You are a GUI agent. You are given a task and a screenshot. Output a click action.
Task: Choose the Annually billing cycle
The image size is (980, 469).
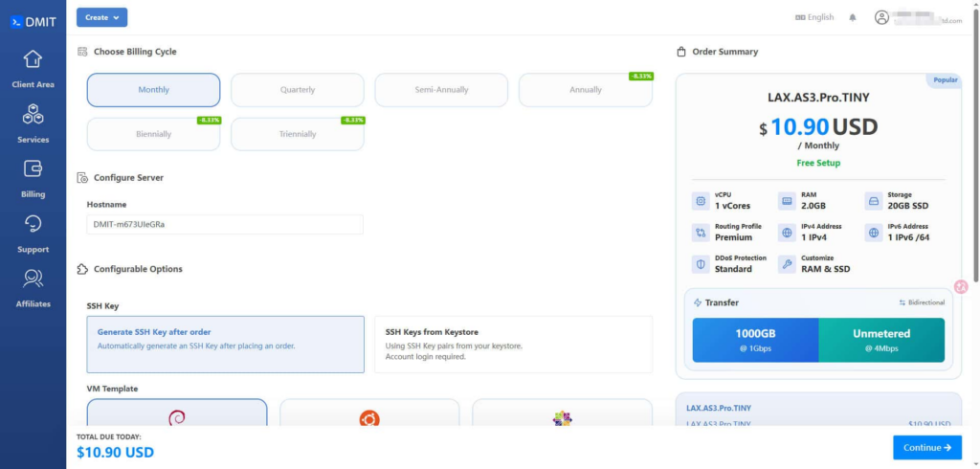pyautogui.click(x=586, y=90)
